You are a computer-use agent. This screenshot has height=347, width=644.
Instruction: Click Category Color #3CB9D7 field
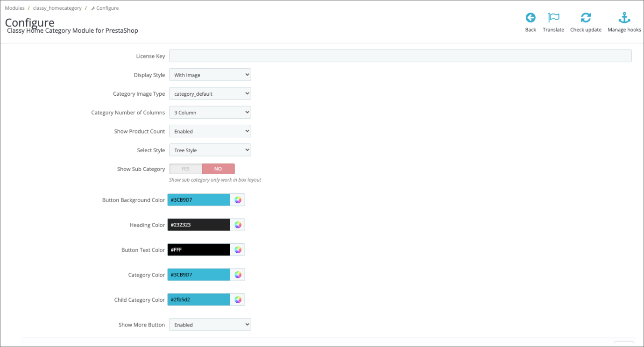tap(199, 275)
